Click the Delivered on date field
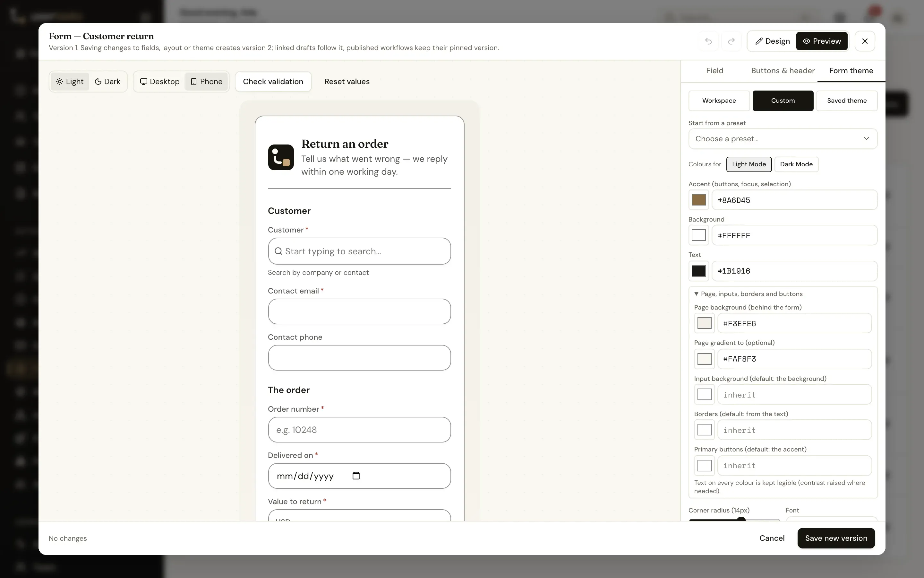This screenshot has height=578, width=924. click(359, 476)
